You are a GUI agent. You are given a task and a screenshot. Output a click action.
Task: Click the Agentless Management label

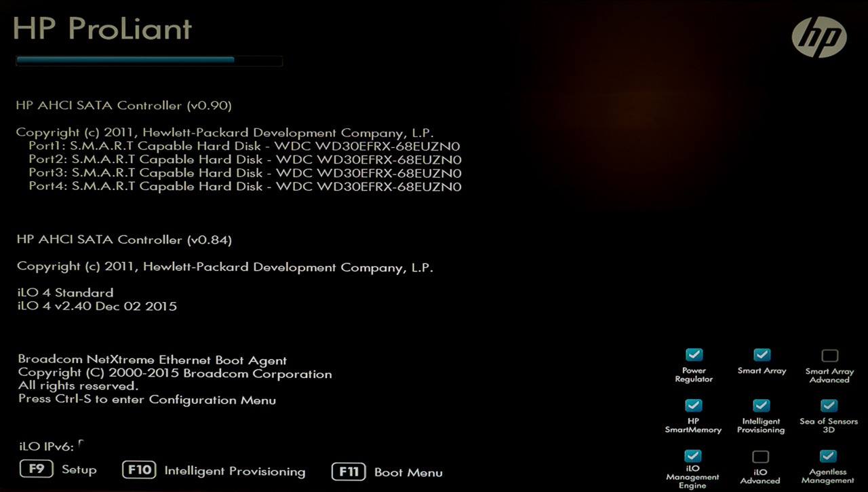point(828,476)
